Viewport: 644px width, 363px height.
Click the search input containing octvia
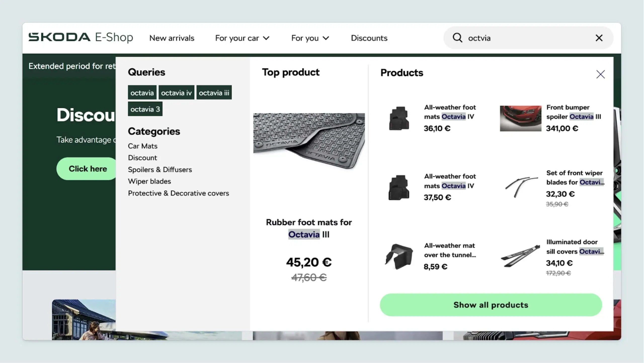pos(528,38)
